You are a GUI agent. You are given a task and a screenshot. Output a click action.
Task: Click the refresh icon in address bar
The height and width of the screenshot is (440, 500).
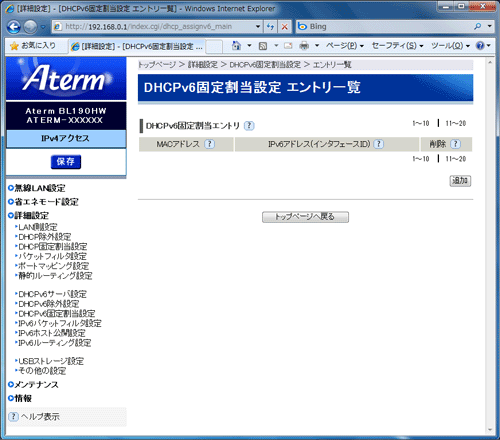(271, 27)
